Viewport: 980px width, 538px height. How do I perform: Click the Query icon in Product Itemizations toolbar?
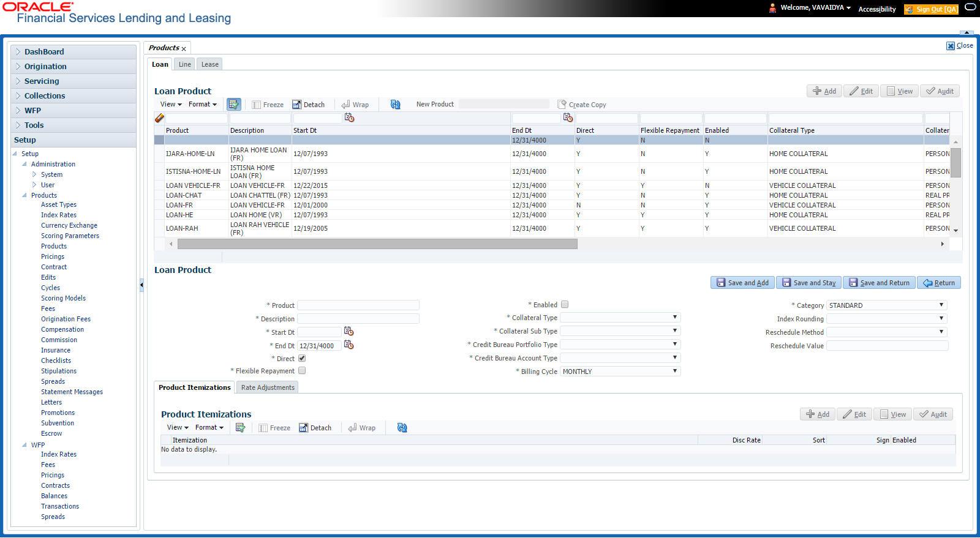pyautogui.click(x=240, y=428)
